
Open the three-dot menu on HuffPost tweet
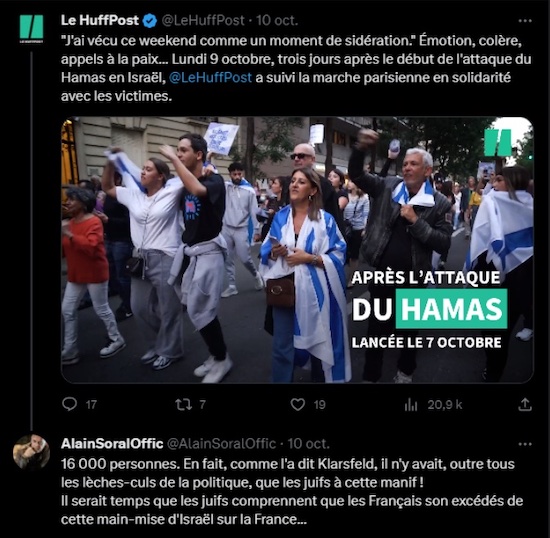[x=525, y=21]
